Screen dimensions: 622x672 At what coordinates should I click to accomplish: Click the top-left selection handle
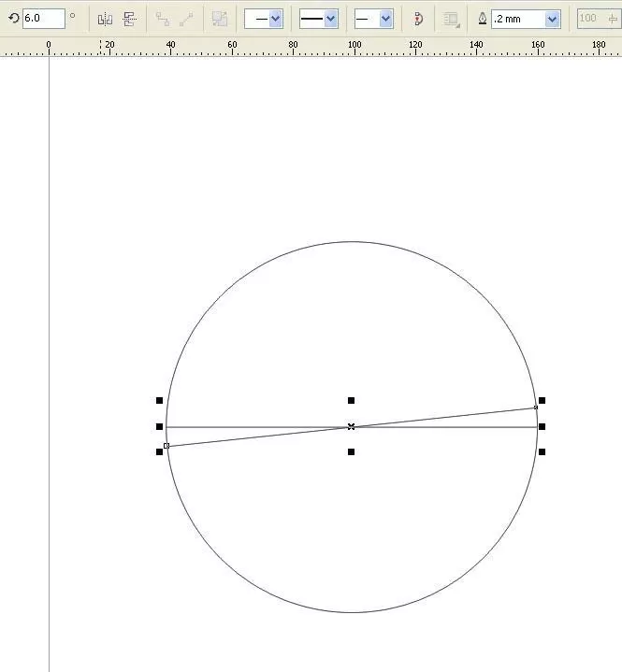click(x=160, y=400)
